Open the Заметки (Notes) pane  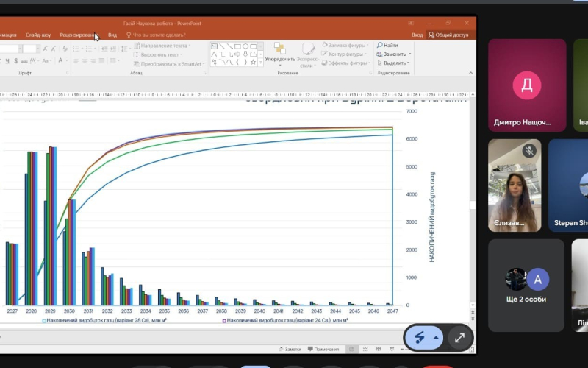tap(290, 349)
